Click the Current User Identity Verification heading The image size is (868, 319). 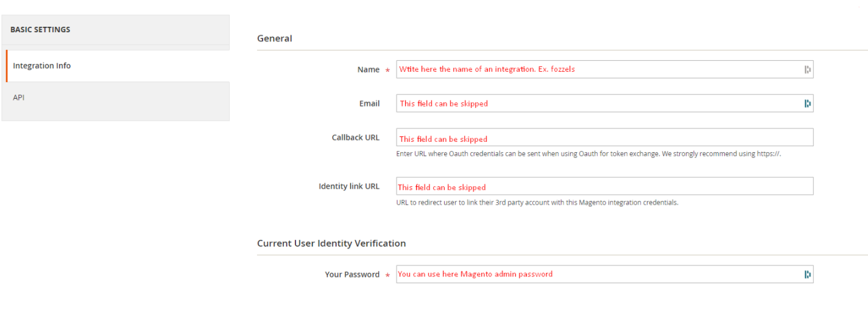coord(331,244)
